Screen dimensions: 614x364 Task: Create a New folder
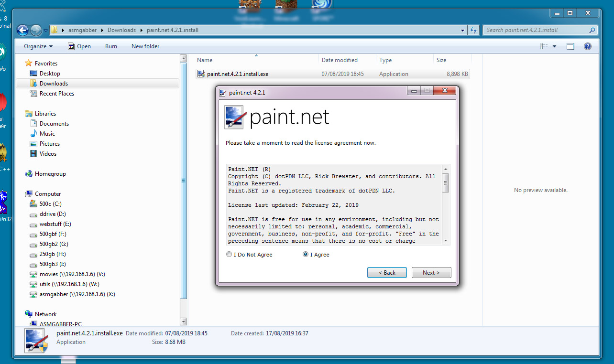pos(145,46)
